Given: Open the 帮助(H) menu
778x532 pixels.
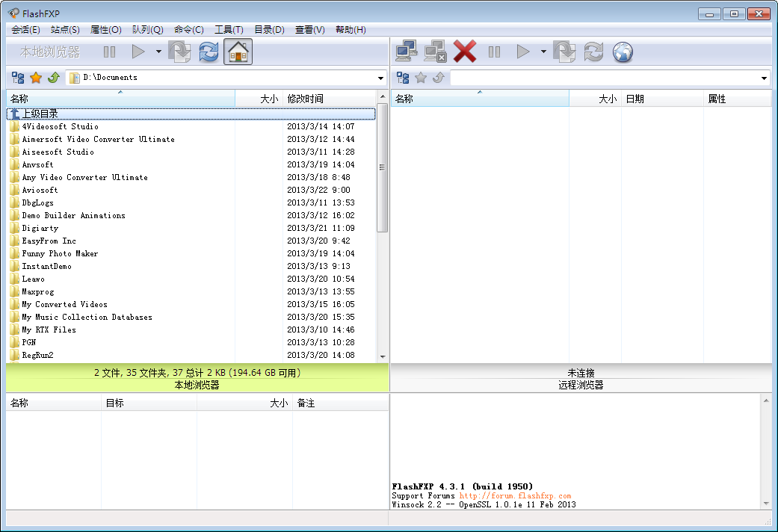Looking at the screenshot, I should [351, 30].
